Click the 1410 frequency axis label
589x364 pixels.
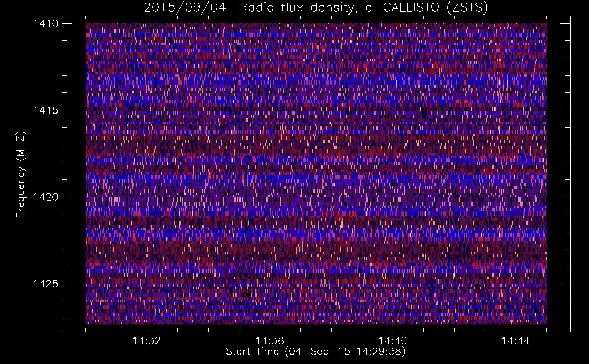[x=46, y=24]
